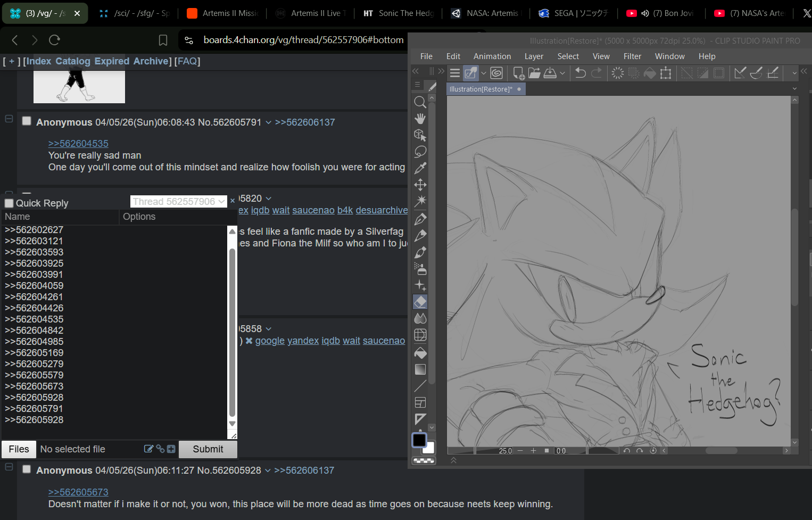Open the File menu
Viewport: 812px width, 520px height.
(426, 56)
